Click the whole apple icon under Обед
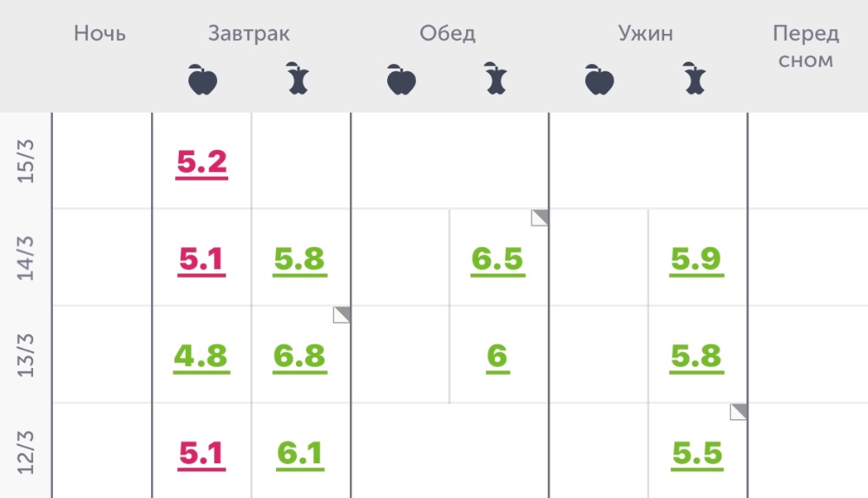868x498 pixels. 401,80
